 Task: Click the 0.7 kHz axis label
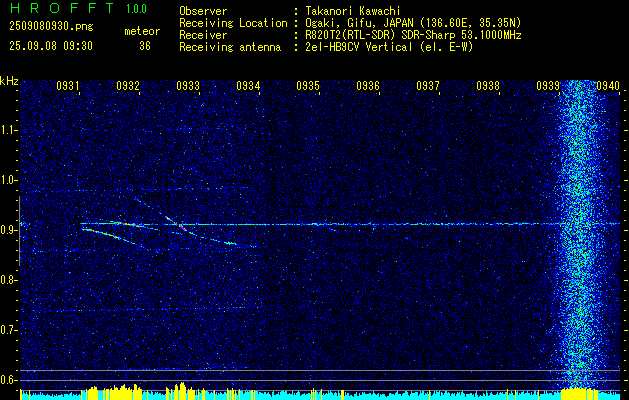(x=9, y=330)
